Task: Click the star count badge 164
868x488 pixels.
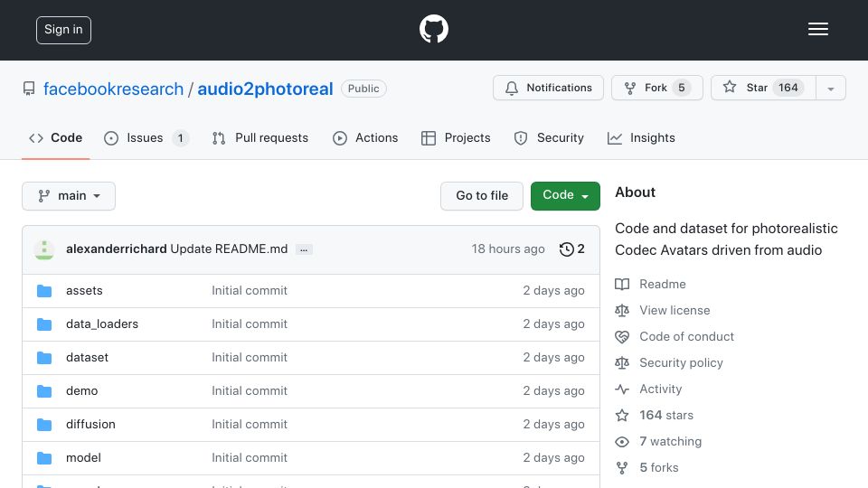Action: pyautogui.click(x=788, y=88)
